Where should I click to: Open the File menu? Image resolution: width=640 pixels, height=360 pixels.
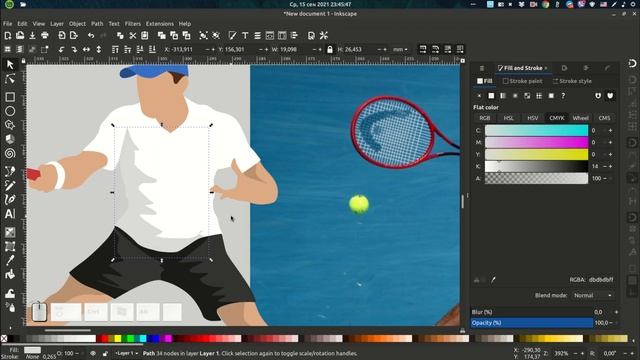(8, 24)
